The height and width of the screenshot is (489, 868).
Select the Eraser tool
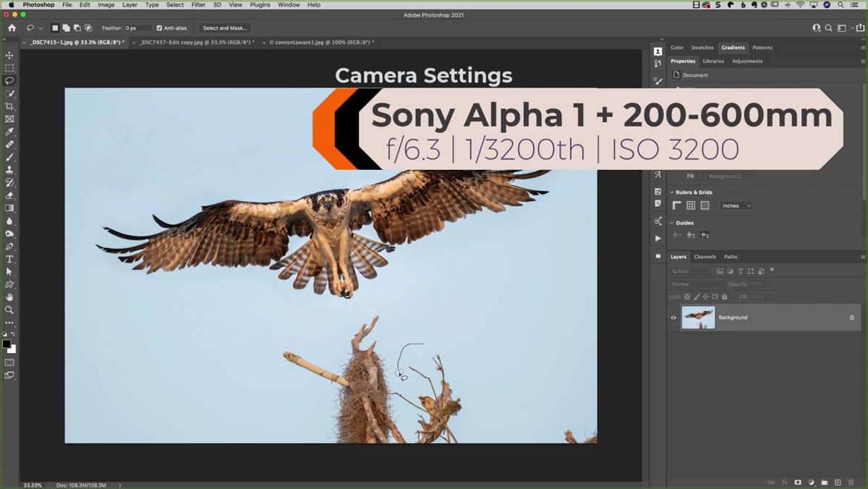[x=9, y=195]
